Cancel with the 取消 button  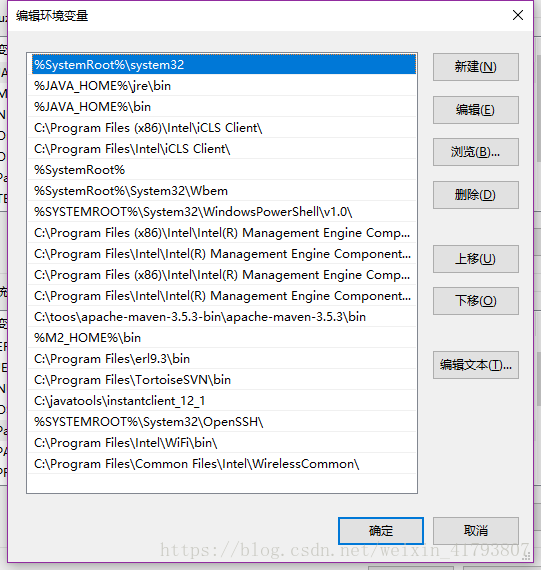point(476,531)
